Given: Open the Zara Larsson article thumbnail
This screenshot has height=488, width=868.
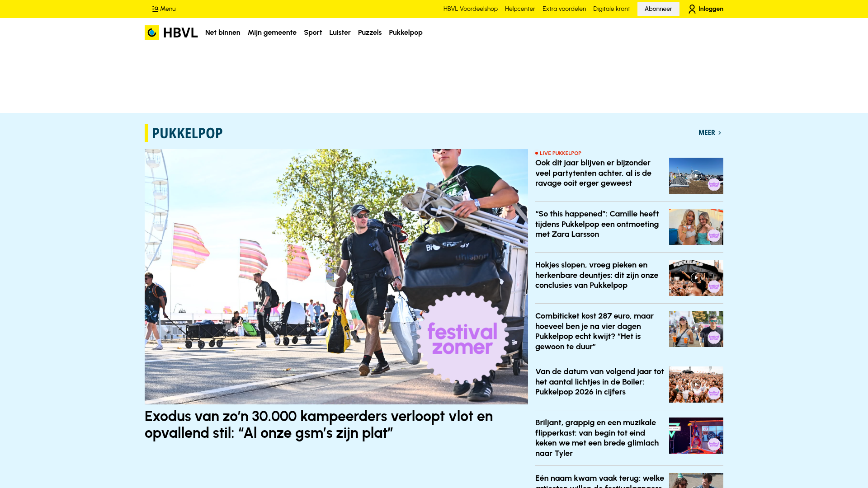Looking at the screenshot, I should 696,227.
